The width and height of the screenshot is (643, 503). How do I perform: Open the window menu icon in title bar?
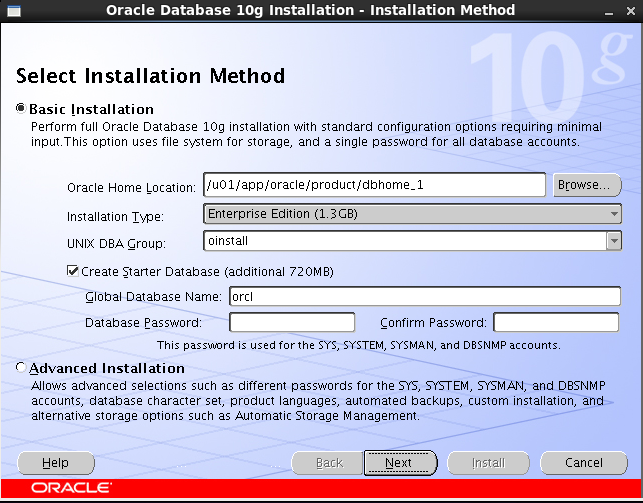(14, 11)
